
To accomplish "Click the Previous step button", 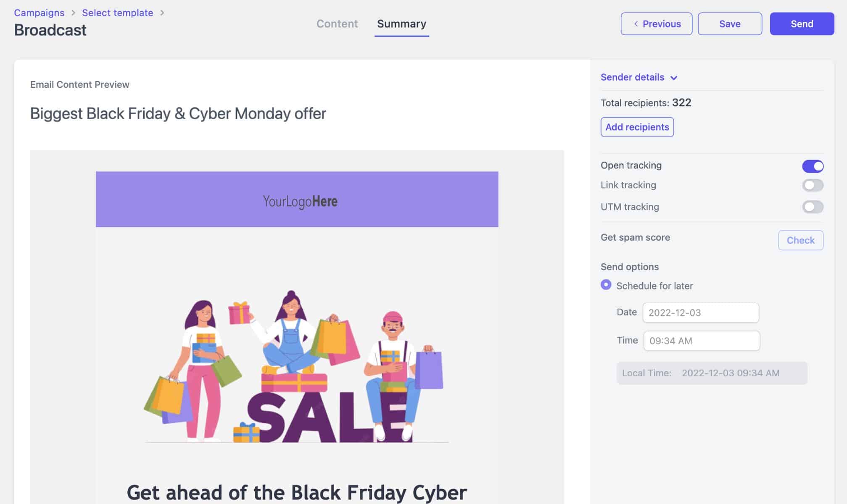I will click(x=657, y=24).
